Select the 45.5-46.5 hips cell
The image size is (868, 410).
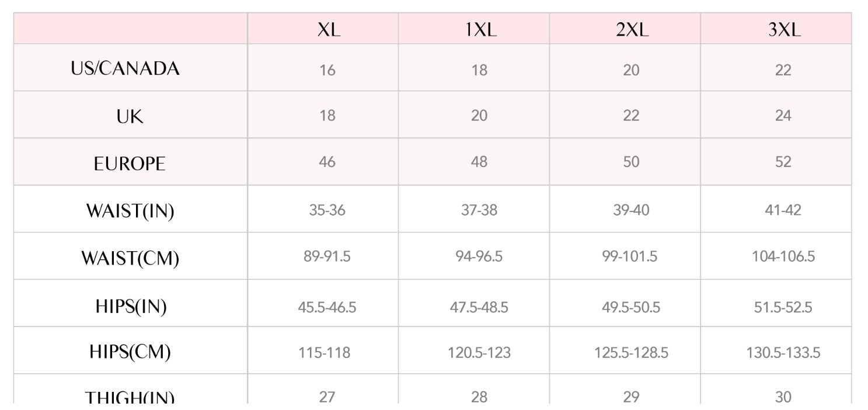327,307
